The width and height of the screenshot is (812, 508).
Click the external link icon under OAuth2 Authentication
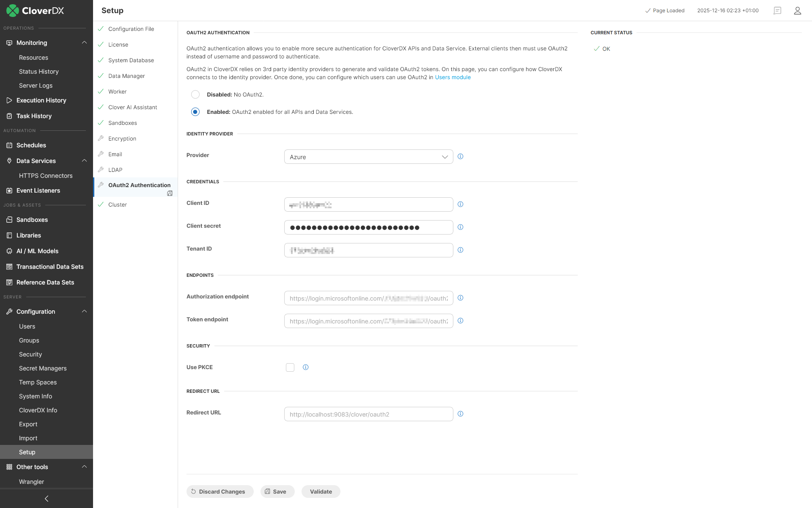point(170,193)
